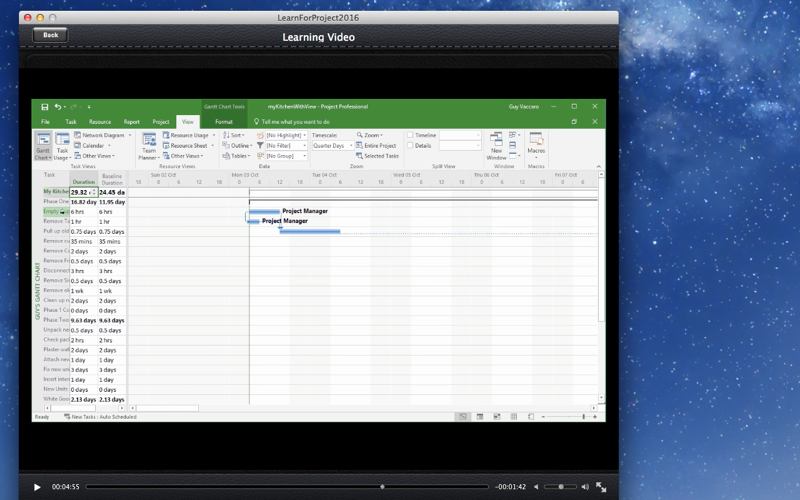
Task: Click the Macros icon in the ribbon
Action: (536, 145)
